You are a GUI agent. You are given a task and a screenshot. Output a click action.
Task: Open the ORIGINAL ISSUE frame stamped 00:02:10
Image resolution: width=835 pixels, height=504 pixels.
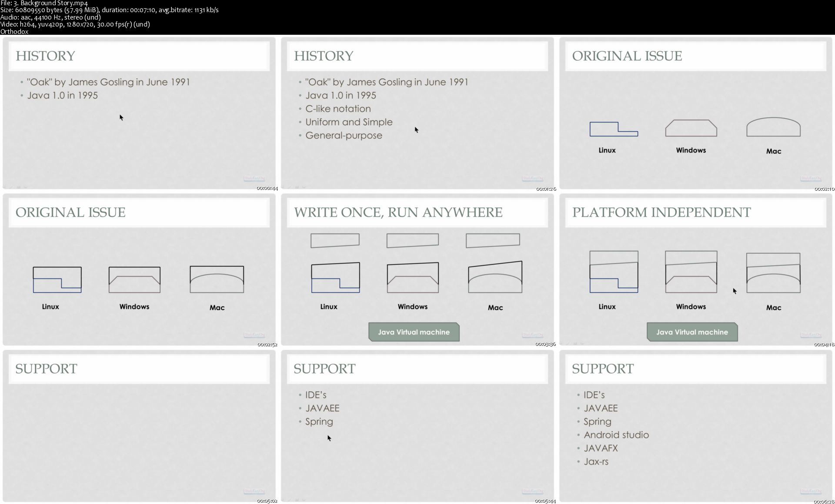[x=696, y=113]
